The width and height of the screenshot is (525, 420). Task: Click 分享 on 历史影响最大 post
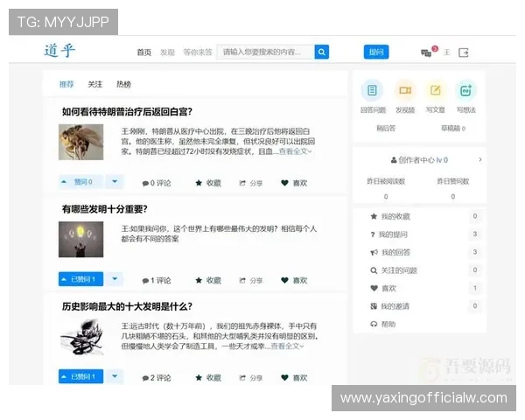(x=251, y=378)
